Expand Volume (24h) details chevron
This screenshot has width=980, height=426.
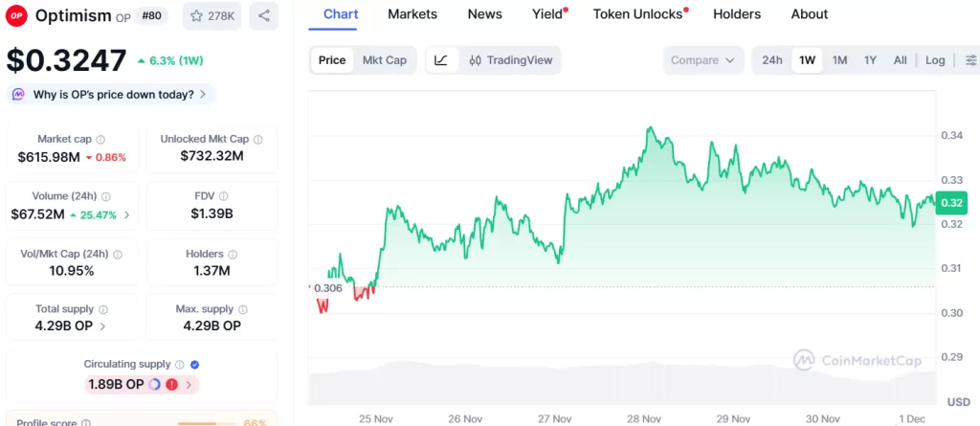[127, 214]
